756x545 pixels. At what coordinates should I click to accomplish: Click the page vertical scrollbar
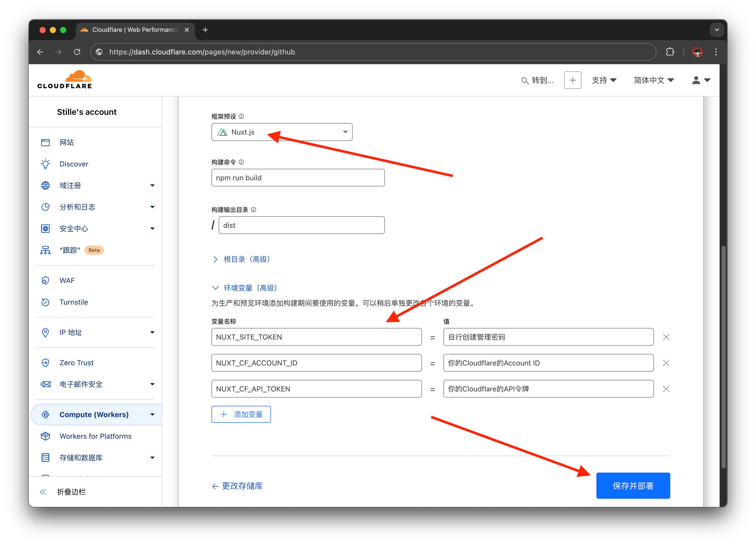(723, 357)
